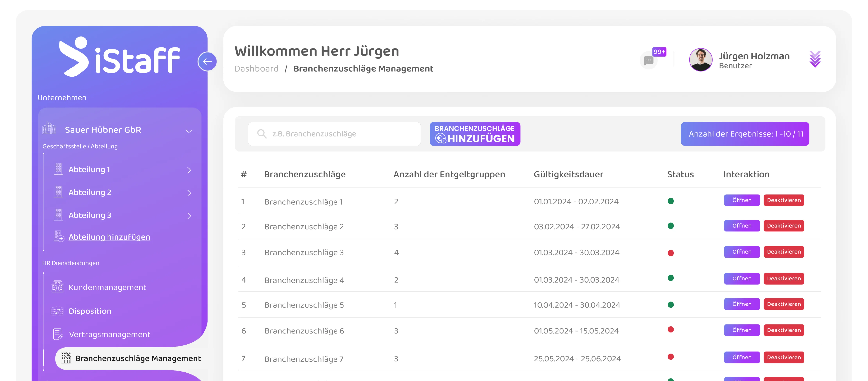Click green status dot of Branchenzuschläge 1

pyautogui.click(x=670, y=201)
